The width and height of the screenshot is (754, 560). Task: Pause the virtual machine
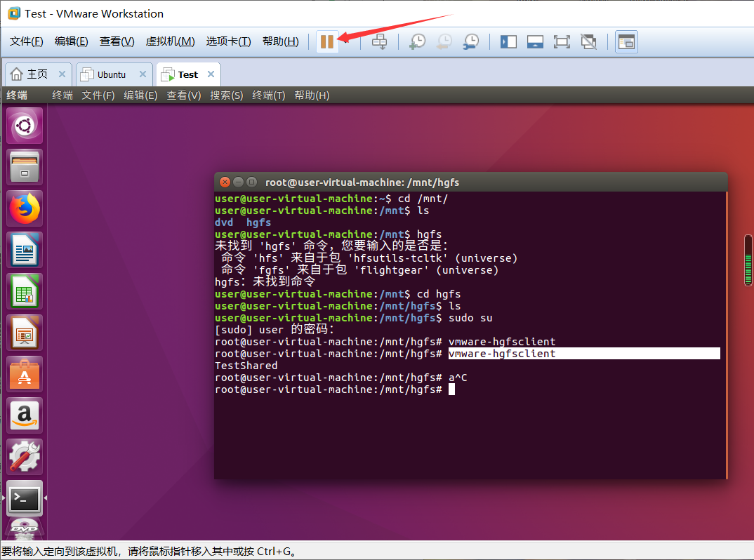pos(327,41)
